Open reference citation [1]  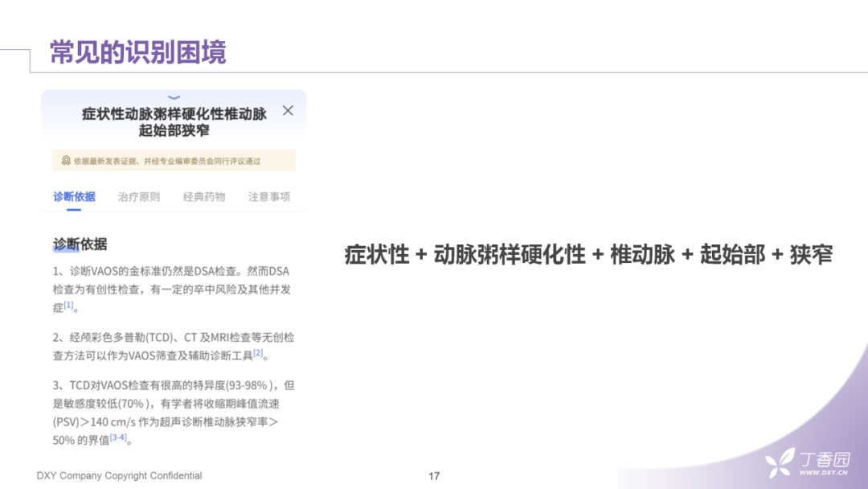(x=68, y=305)
